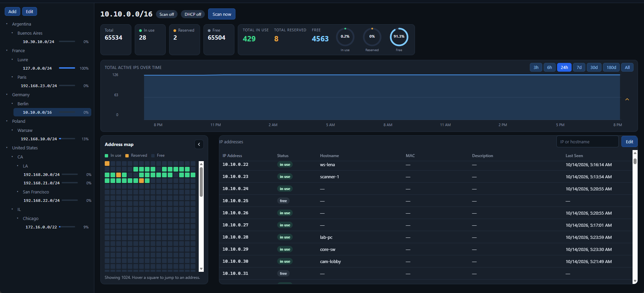Click the IP addresses table scrollbar thumb
644x293 pixels.
[635, 161]
